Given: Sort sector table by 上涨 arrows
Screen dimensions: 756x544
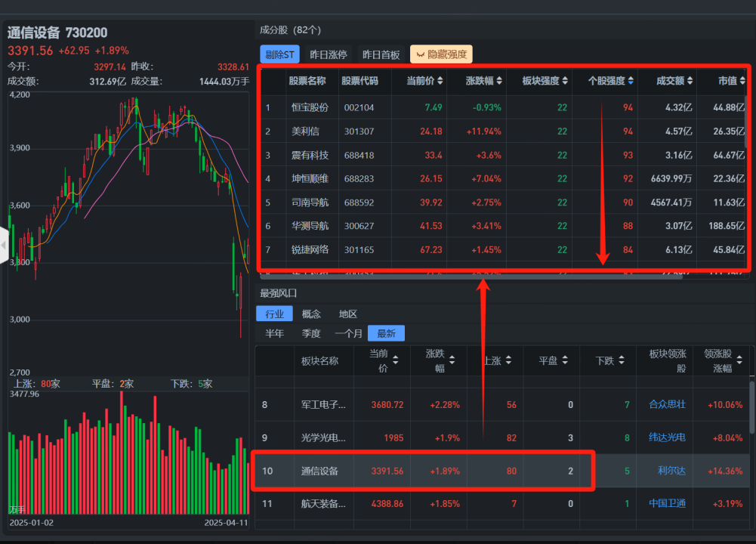Looking at the screenshot, I should [x=508, y=360].
